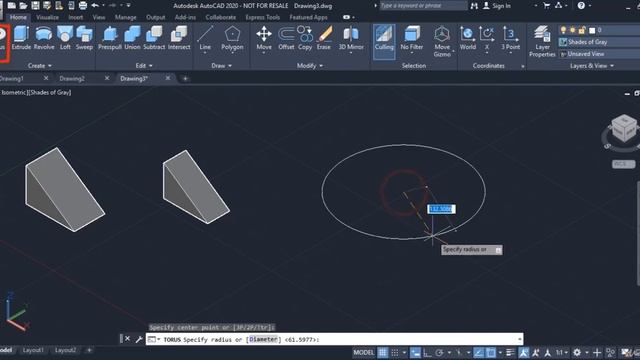Choose the Sweep tool
Image resolution: width=640 pixels, height=360 pixels.
click(x=84, y=38)
